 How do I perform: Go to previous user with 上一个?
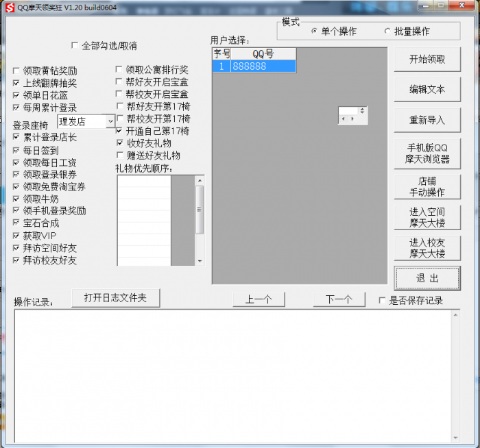click(x=259, y=299)
